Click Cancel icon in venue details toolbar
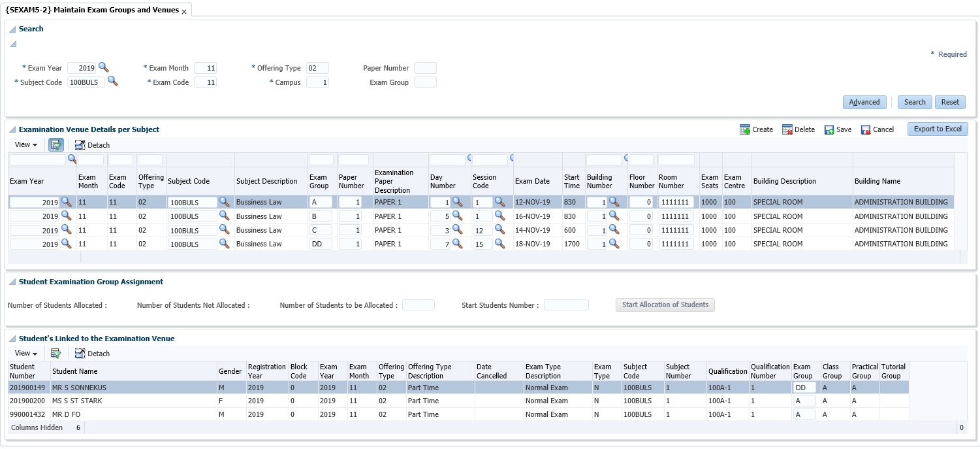Screen dimensions: 980x449 866,129
